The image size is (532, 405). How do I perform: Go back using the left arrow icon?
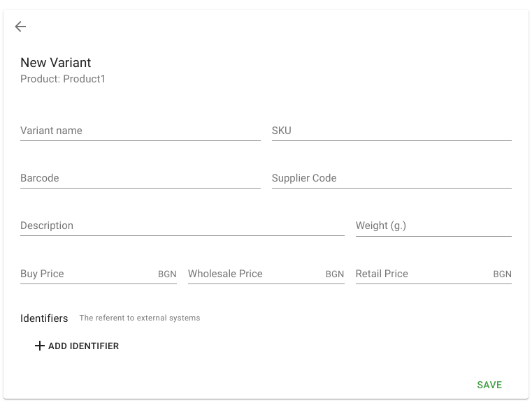point(20,27)
